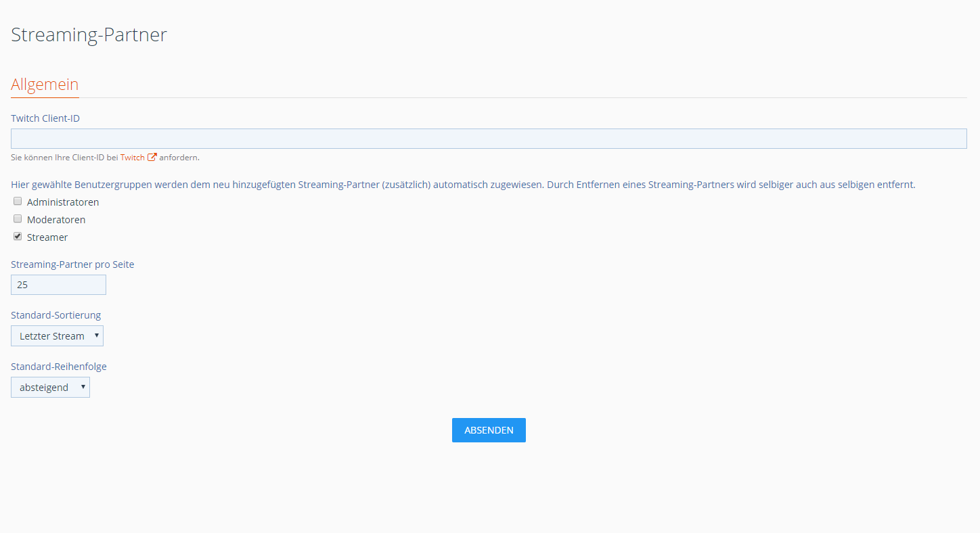Image resolution: width=980 pixels, height=533 pixels.
Task: Expand the Standard-Reihenfolge dropdown showing absteigend
Action: (50, 388)
